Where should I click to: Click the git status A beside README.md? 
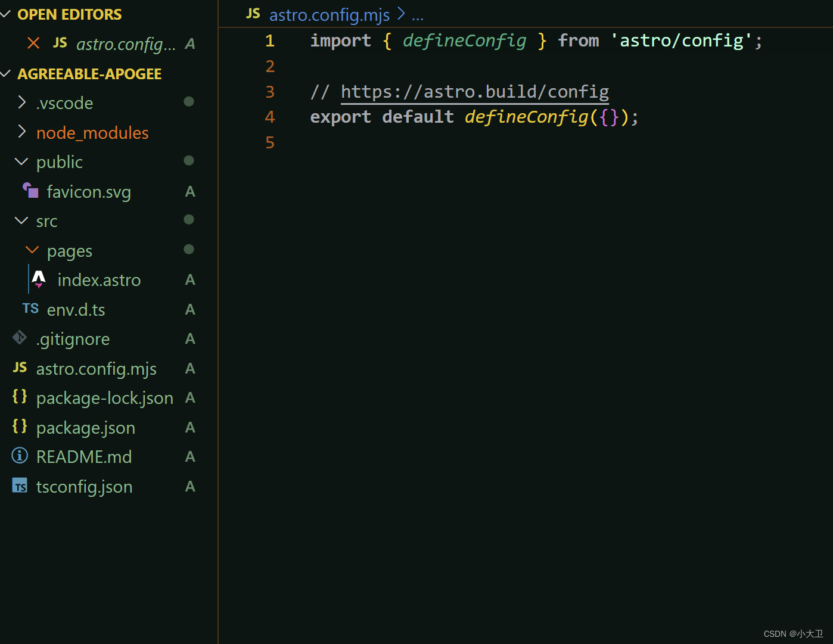click(x=190, y=456)
